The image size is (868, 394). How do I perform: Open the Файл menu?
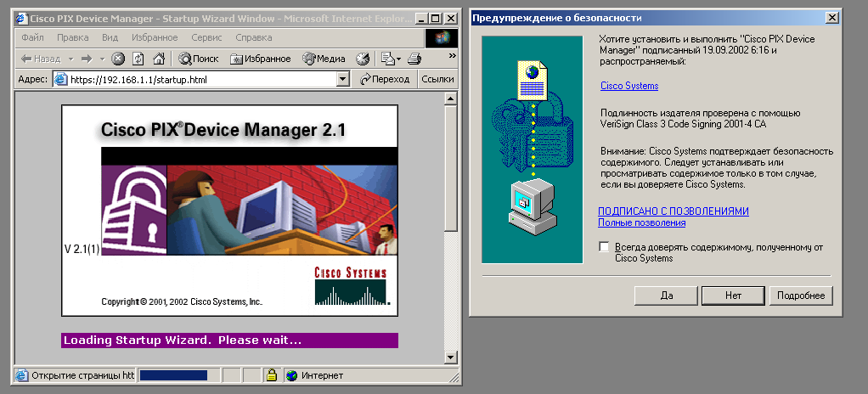click(x=32, y=37)
